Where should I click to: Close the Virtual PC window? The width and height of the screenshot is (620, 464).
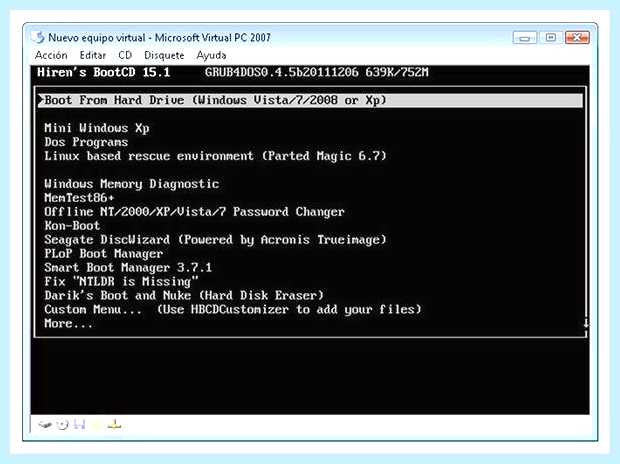[577, 38]
